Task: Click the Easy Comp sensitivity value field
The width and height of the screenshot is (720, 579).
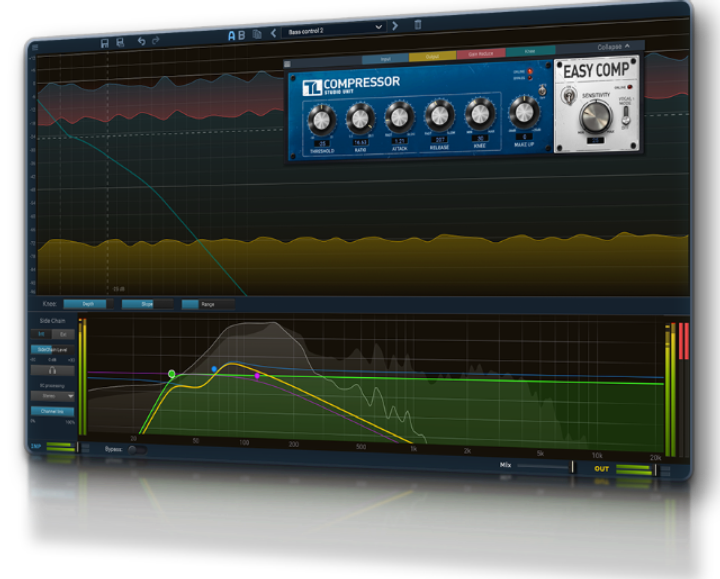Action: [x=596, y=140]
